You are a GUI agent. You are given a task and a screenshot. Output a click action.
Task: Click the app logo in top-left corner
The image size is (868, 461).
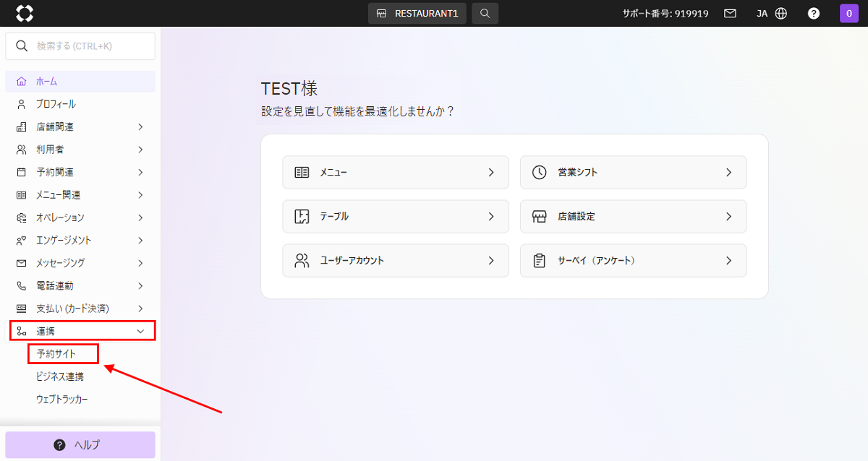point(25,13)
